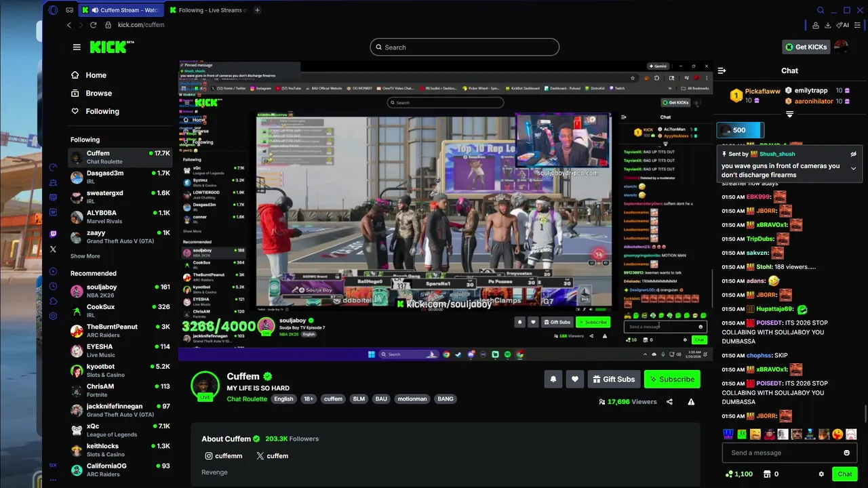This screenshot has height=488, width=868.
Task: Go back to the previous page
Action: [69, 25]
